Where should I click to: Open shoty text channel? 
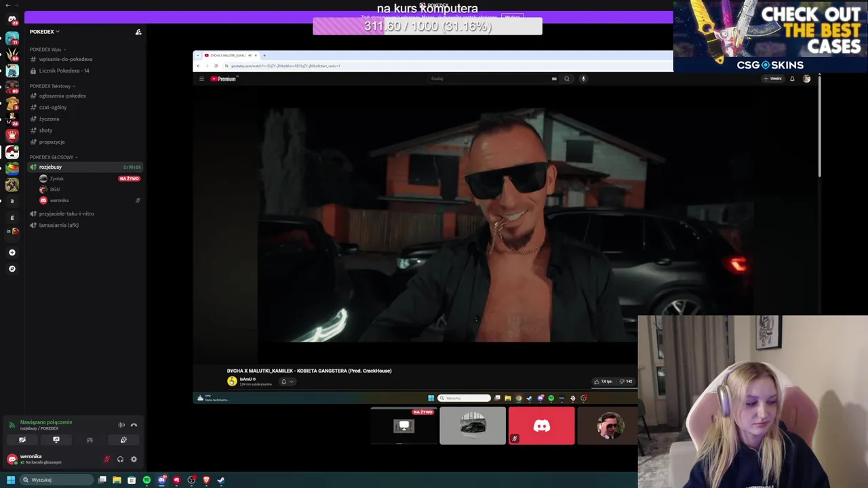click(86, 130)
